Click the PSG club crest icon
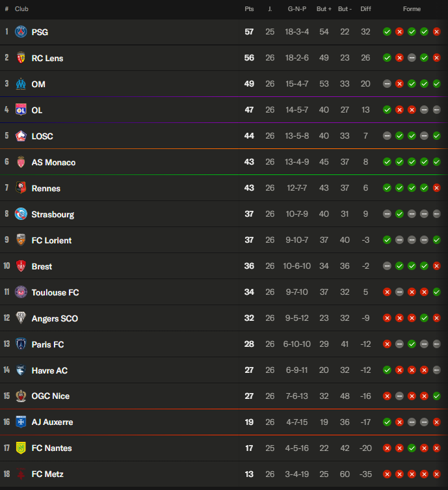448x490 pixels. 21,32
